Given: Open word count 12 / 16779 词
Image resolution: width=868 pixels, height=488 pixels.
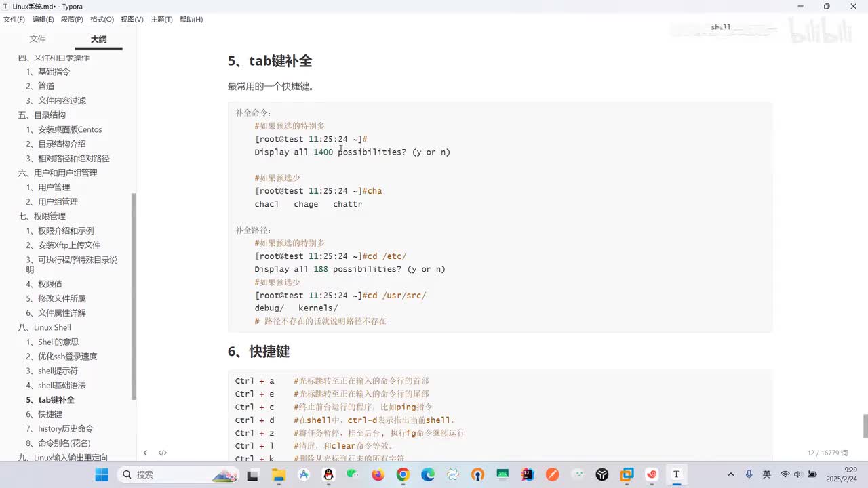Looking at the screenshot, I should pos(827,453).
